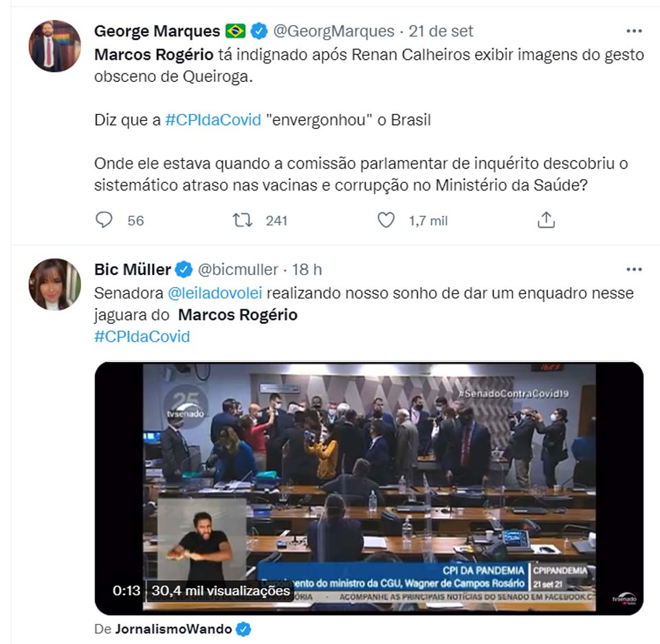
Task: Open Bic Müller display name
Action: [x=133, y=269]
